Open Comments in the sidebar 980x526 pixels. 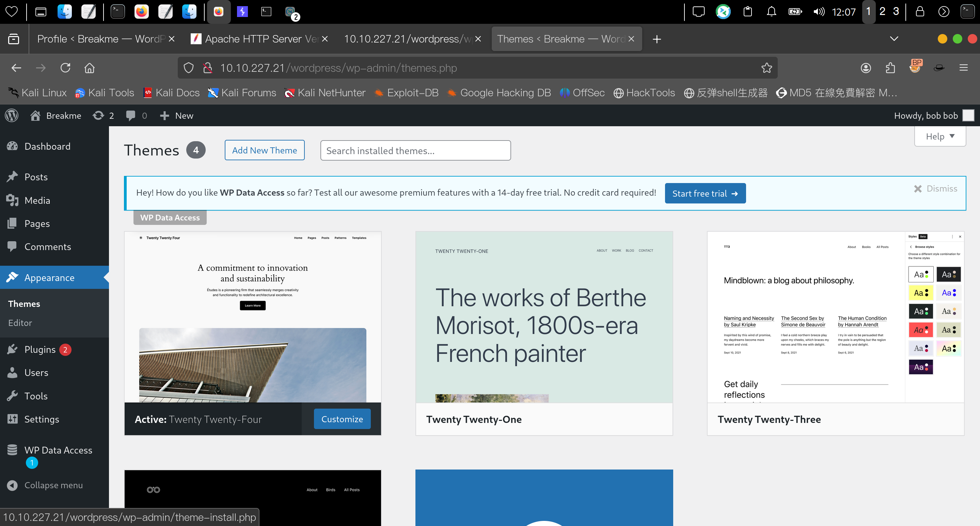[x=48, y=247]
